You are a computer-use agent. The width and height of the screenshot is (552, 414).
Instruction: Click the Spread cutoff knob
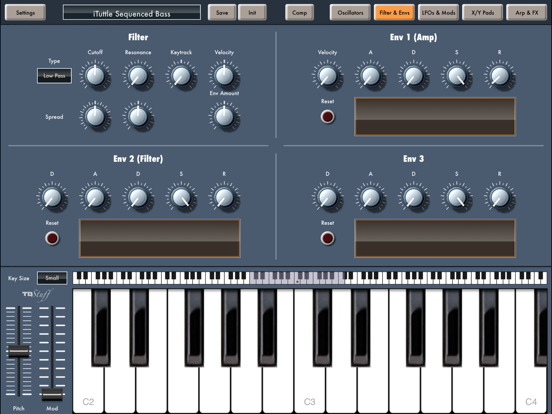tap(95, 116)
